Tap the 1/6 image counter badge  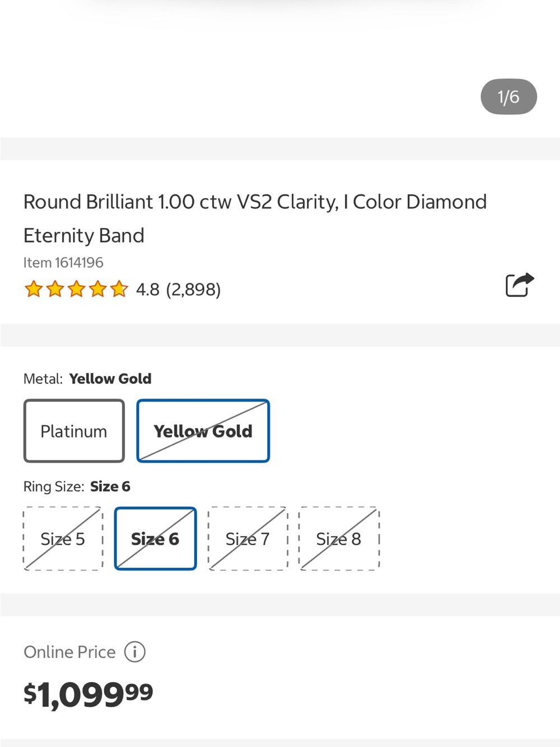point(508,97)
